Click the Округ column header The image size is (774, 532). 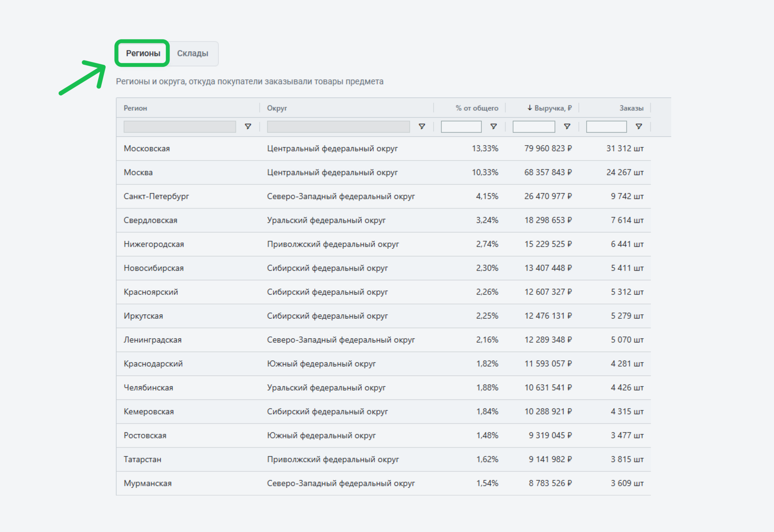(277, 108)
